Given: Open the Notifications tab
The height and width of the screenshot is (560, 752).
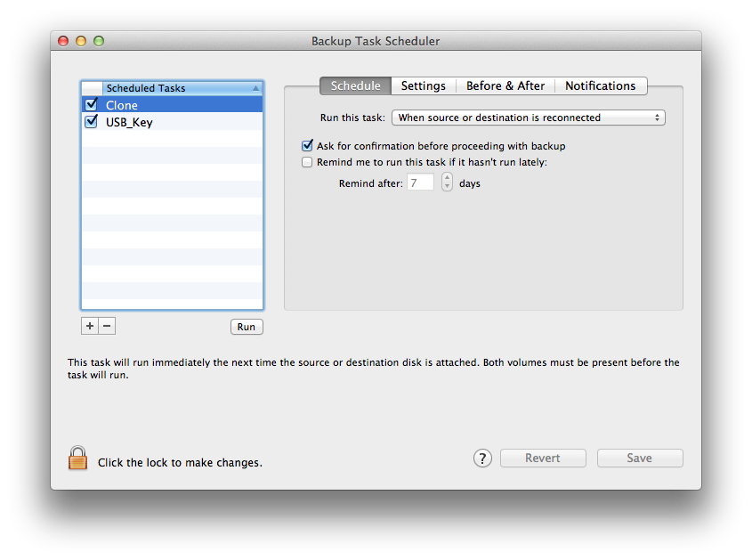Looking at the screenshot, I should pyautogui.click(x=601, y=85).
